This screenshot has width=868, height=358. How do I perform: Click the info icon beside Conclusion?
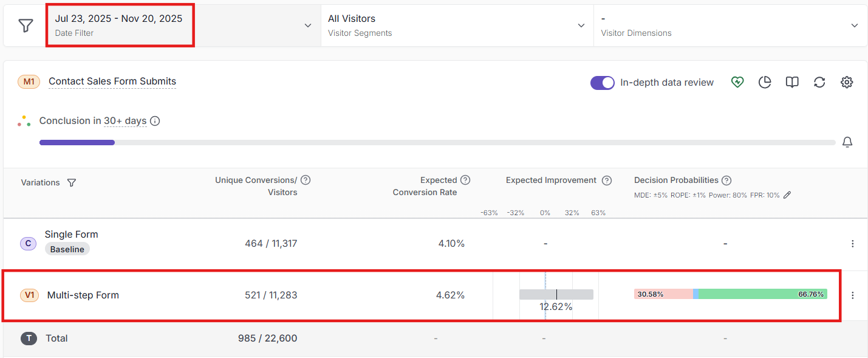pos(155,121)
